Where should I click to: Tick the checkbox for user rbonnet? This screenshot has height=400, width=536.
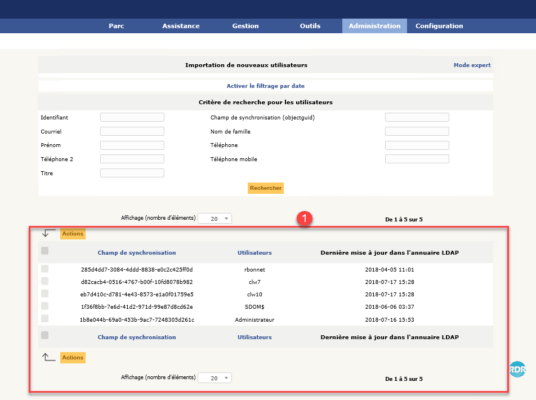pos(44,269)
